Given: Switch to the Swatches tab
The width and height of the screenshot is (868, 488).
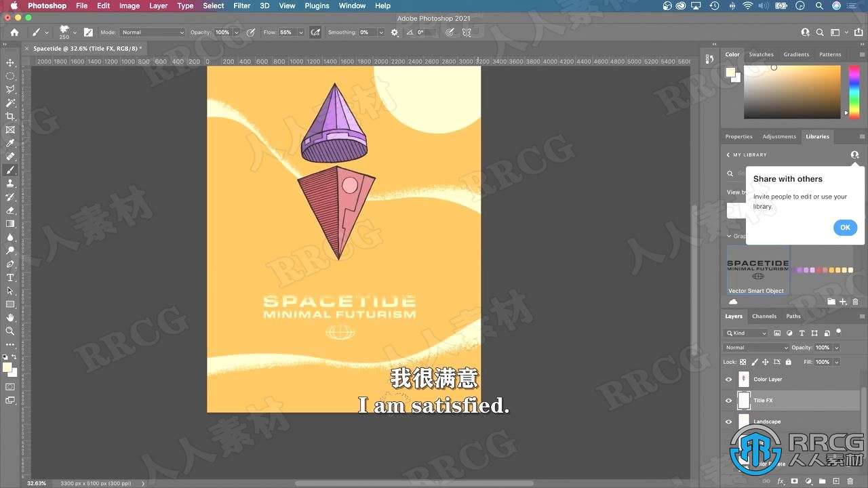Looking at the screenshot, I should [761, 54].
